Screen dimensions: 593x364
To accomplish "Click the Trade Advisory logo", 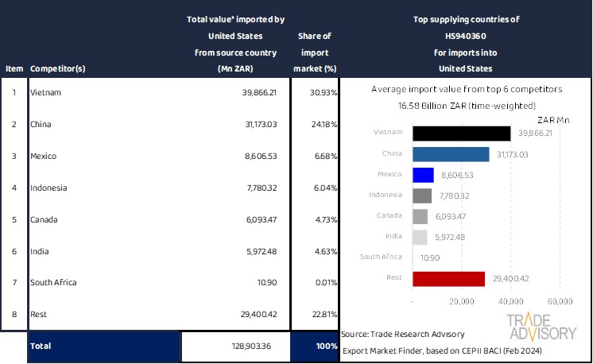I will [x=543, y=327].
